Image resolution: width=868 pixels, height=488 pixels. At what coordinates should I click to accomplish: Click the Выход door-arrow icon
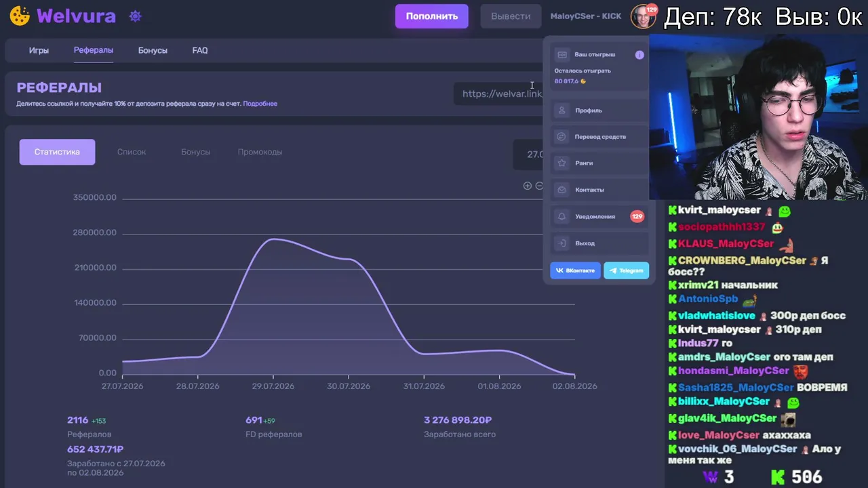561,243
